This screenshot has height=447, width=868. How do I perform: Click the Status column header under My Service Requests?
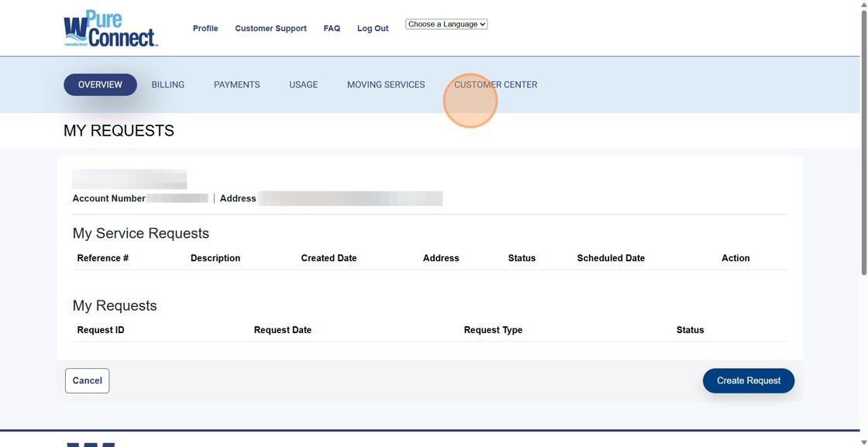click(522, 258)
